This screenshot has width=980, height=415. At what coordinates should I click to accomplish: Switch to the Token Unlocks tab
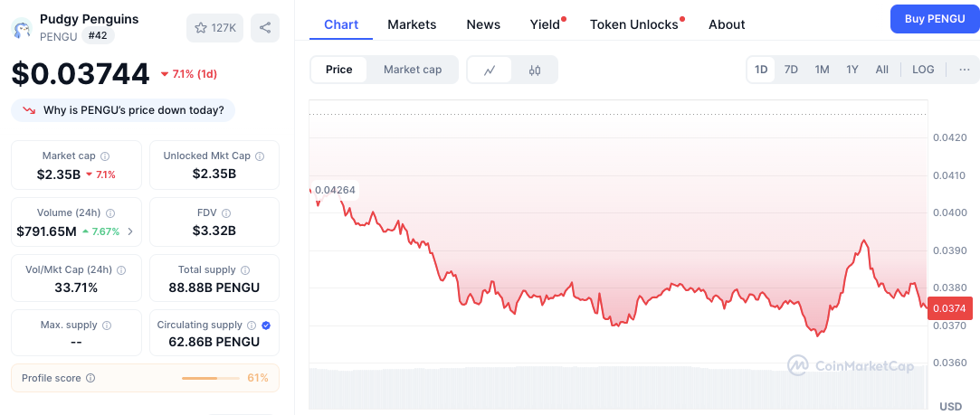pyautogui.click(x=633, y=24)
